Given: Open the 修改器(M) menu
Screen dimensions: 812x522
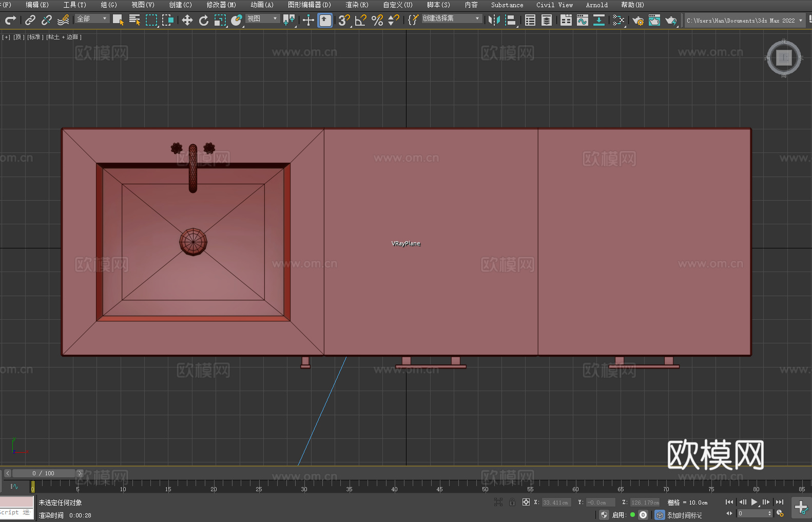Looking at the screenshot, I should click(x=221, y=5).
